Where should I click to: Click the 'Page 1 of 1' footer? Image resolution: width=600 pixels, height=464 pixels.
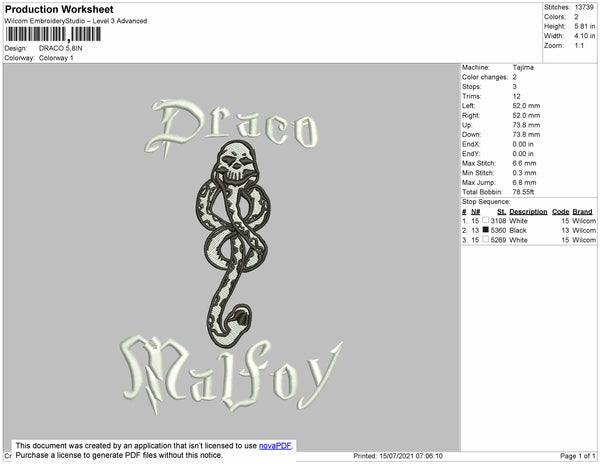click(577, 456)
